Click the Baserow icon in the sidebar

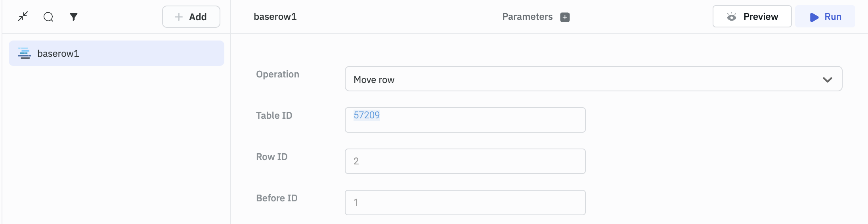coord(25,53)
